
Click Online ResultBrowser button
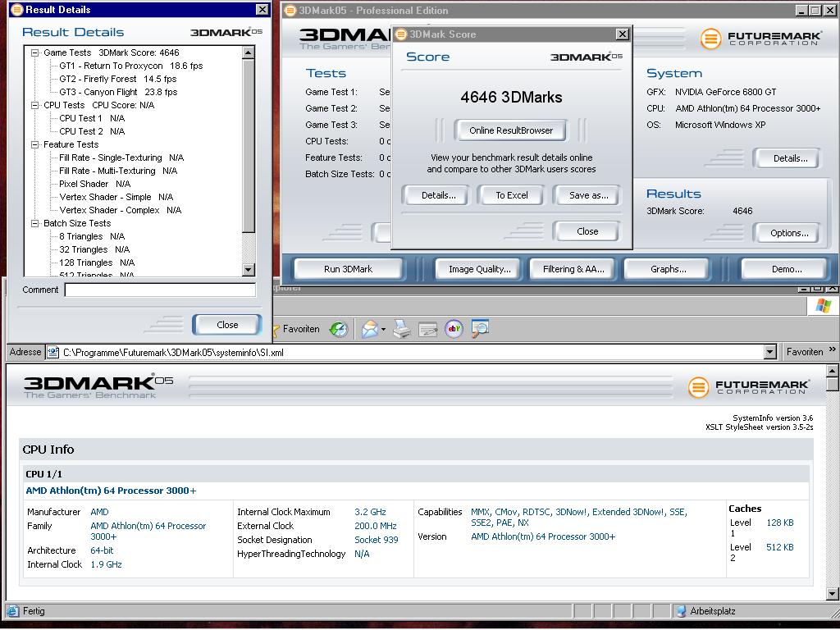tap(510, 130)
